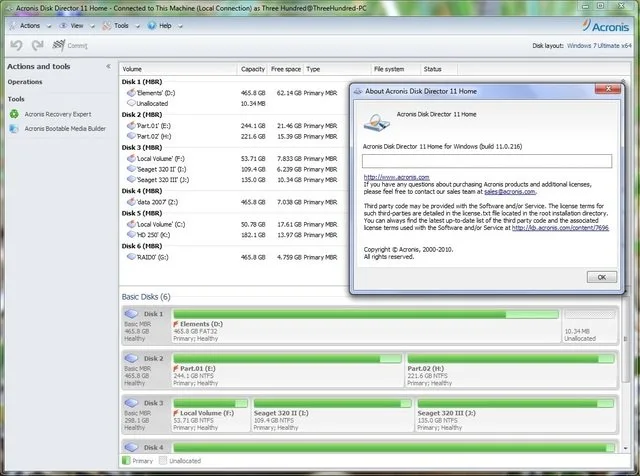Image resolution: width=640 pixels, height=476 pixels.
Task: Open the Actions menu
Action: 30,25
